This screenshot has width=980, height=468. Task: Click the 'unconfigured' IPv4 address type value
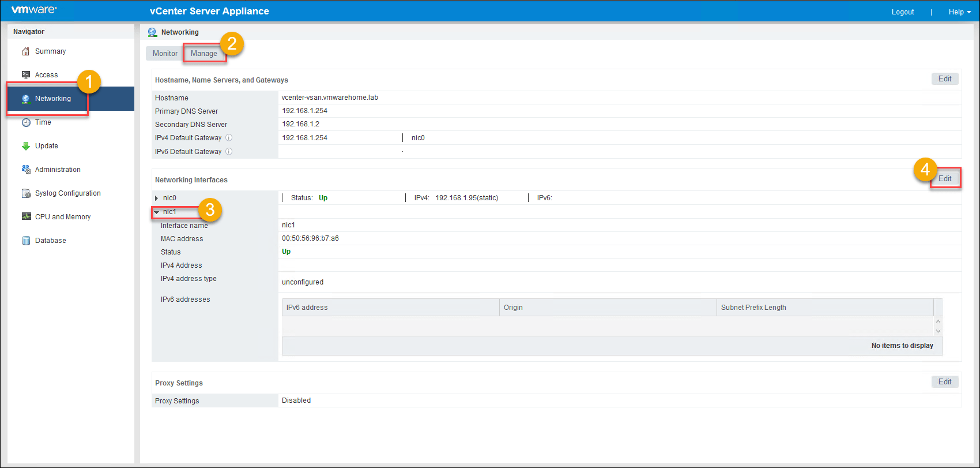pyautogui.click(x=303, y=282)
